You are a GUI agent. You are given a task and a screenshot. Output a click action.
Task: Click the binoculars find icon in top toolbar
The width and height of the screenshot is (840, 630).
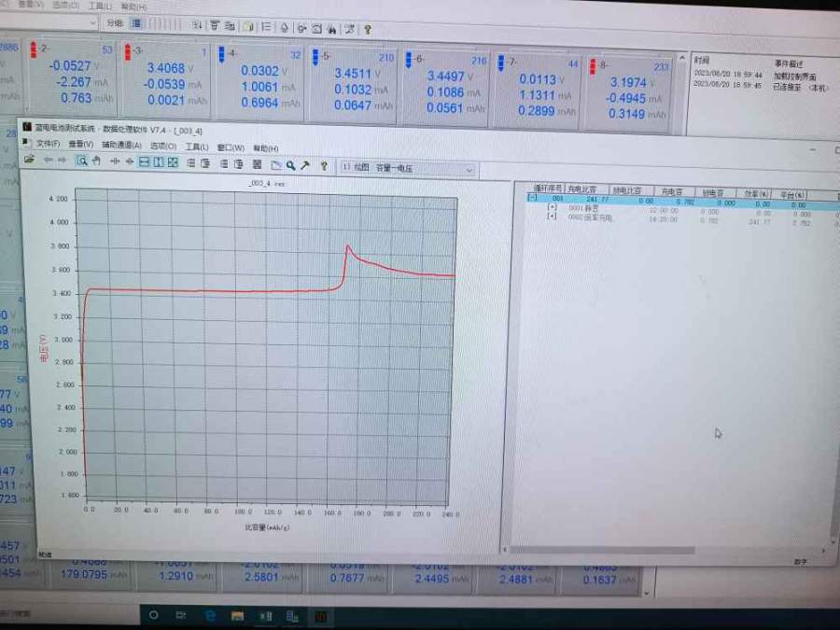(331, 29)
